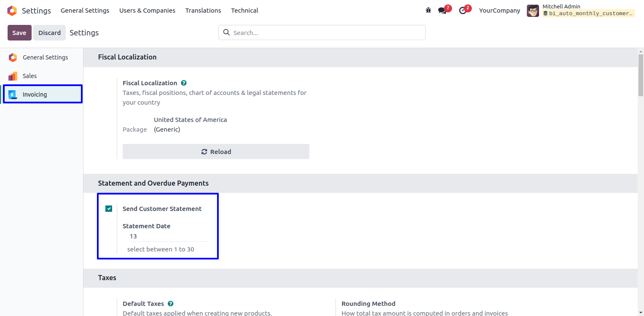Click the Send Customer Statement label

[162, 209]
